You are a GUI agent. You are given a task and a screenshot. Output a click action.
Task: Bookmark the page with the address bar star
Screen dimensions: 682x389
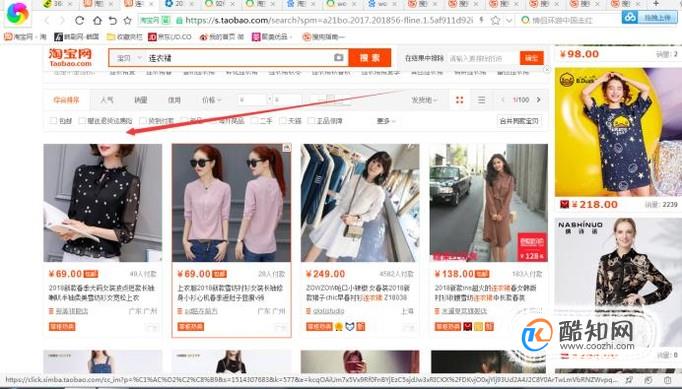click(x=495, y=20)
